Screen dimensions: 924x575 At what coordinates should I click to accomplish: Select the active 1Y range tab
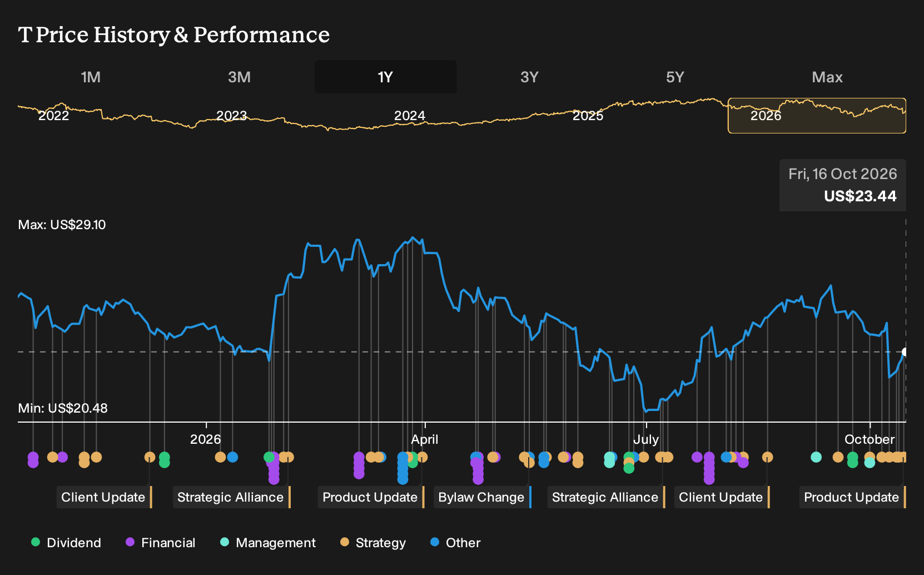386,77
